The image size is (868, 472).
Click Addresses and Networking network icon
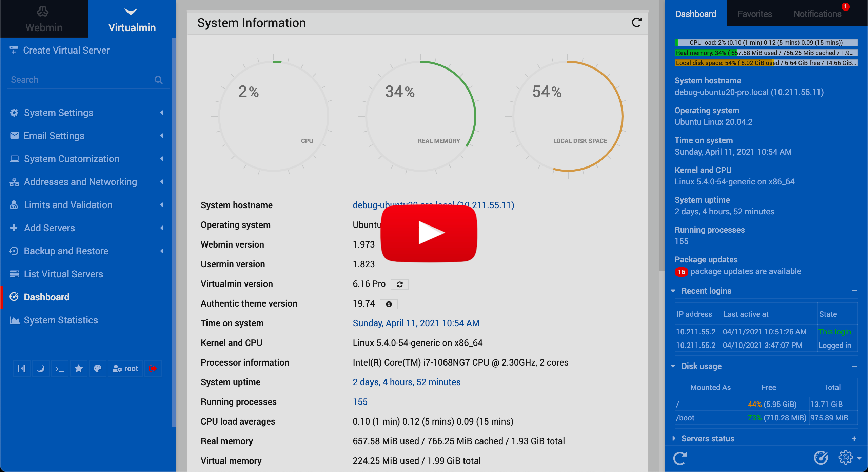[14, 182]
